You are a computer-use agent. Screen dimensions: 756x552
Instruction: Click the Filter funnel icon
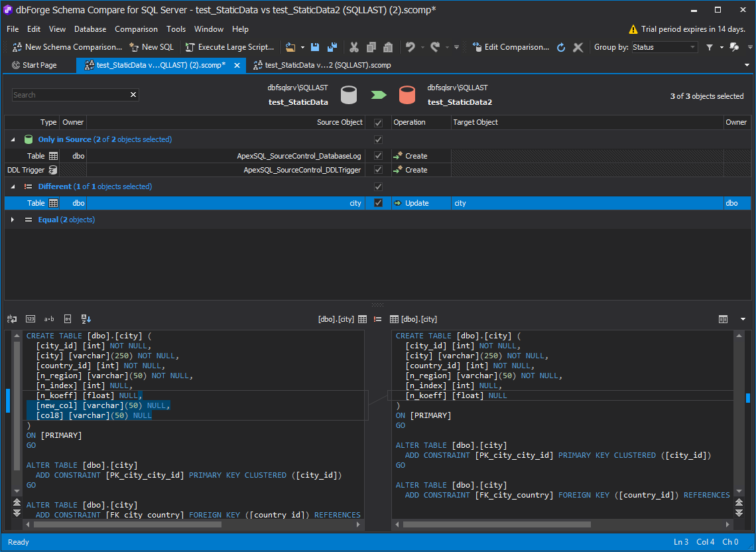click(710, 47)
